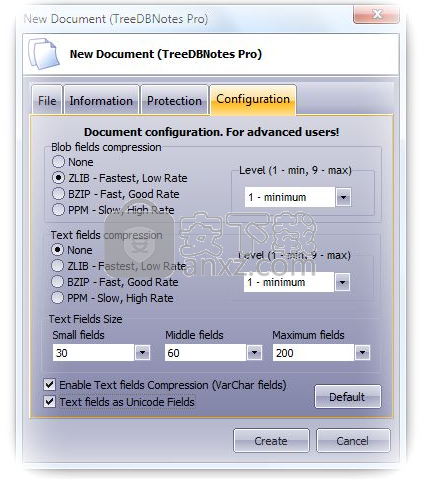Click the Create button
Image resolution: width=425 pixels, height=479 pixels.
point(271,441)
